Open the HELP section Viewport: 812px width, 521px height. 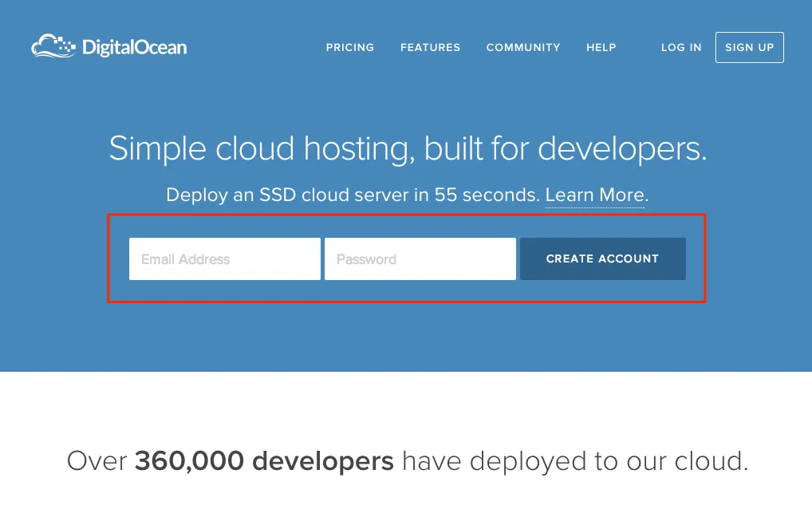click(x=601, y=47)
